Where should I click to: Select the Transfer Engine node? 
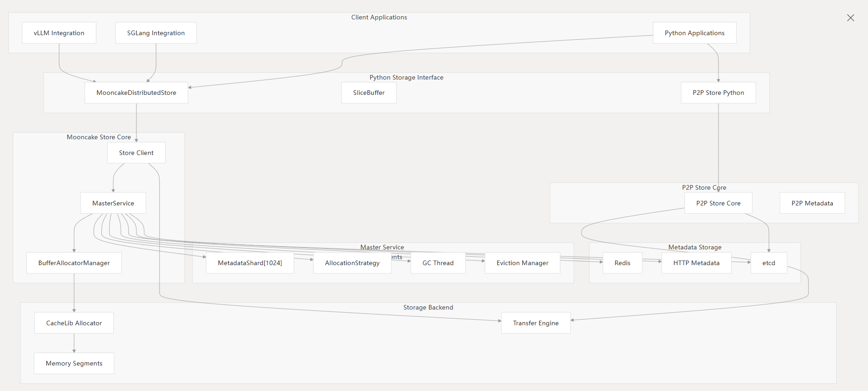point(536,323)
